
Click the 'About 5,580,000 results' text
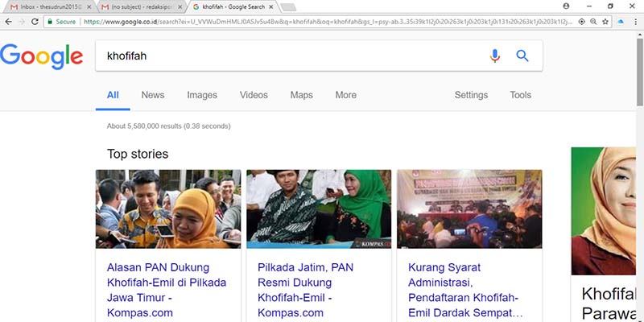click(168, 126)
